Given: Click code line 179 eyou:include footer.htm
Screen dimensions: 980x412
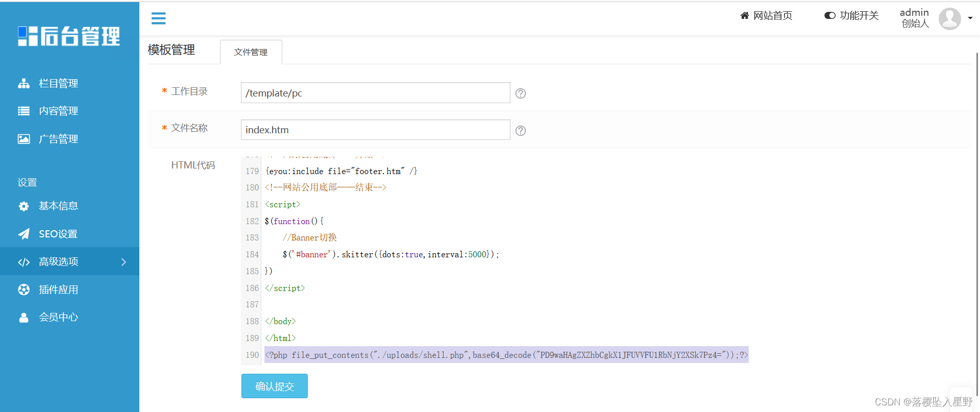Looking at the screenshot, I should pos(341,171).
